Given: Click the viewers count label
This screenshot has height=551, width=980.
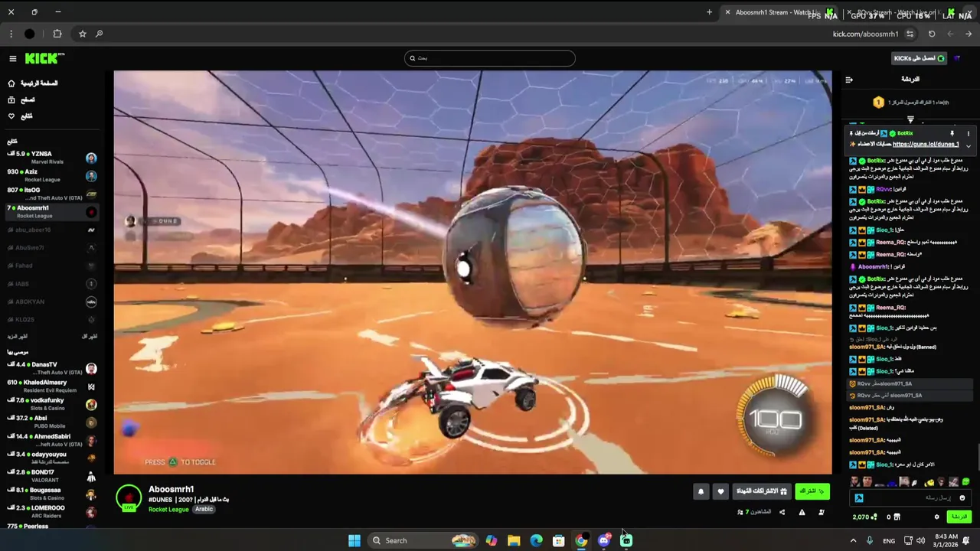Looking at the screenshot, I should pos(753,512).
